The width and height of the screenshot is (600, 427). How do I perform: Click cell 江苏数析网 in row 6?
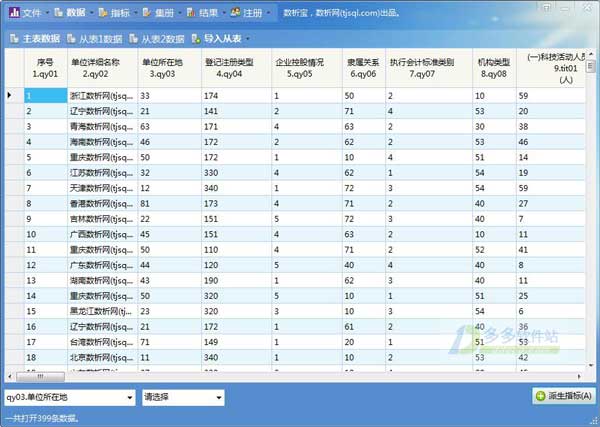(102, 173)
